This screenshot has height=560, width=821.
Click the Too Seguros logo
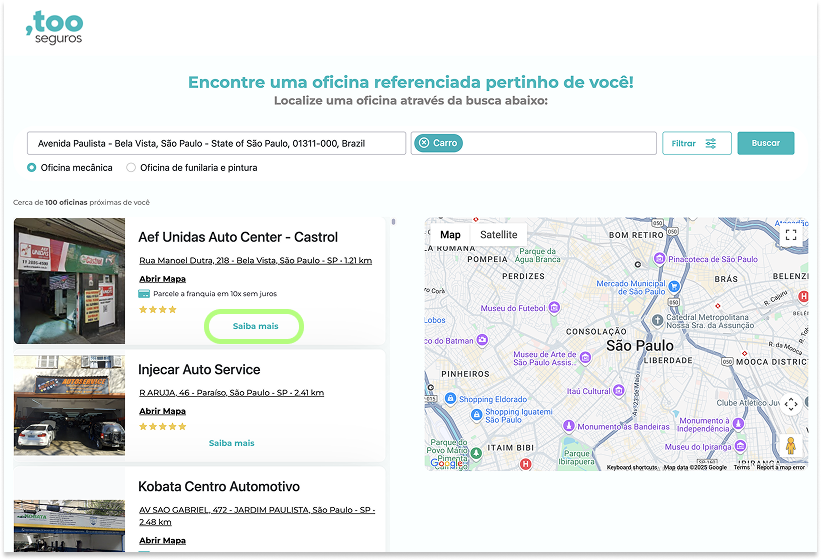point(54,28)
